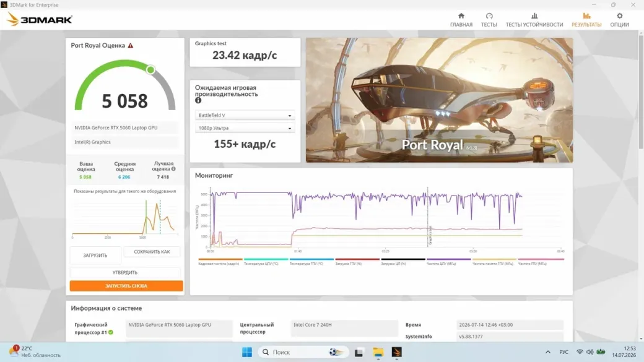Click the 23.42 кадр/с graphics test result
Viewport: 644px width, 362px height.
tap(245, 55)
